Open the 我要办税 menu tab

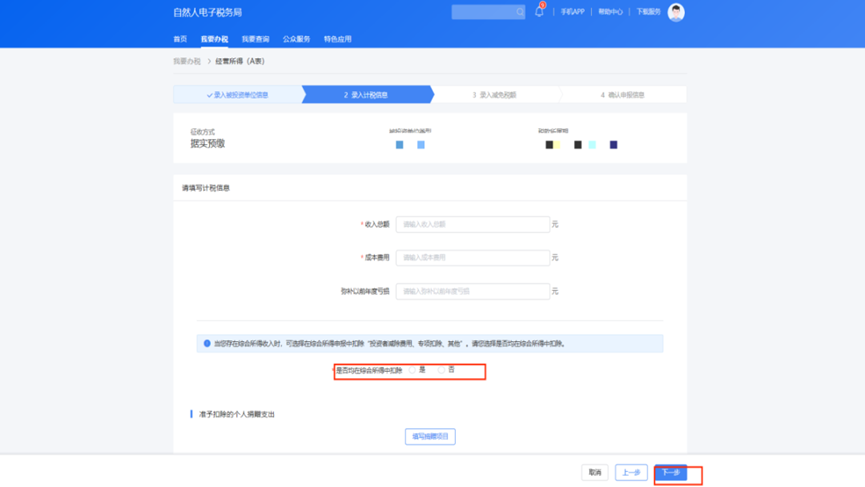point(214,39)
